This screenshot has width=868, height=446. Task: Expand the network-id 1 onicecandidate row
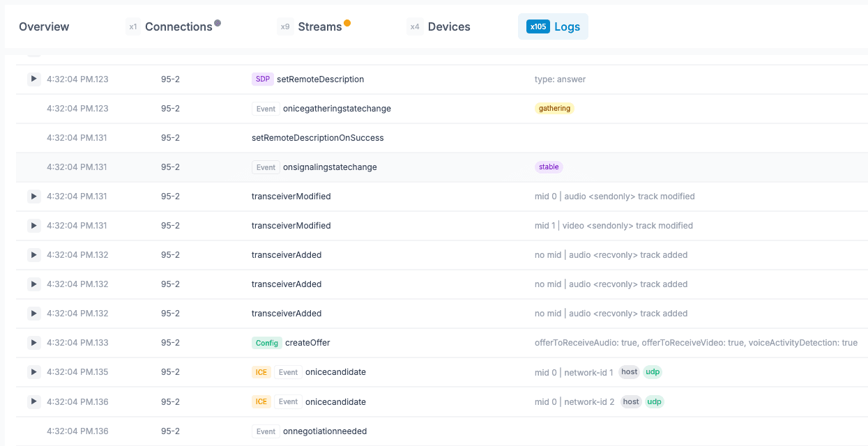pos(34,372)
